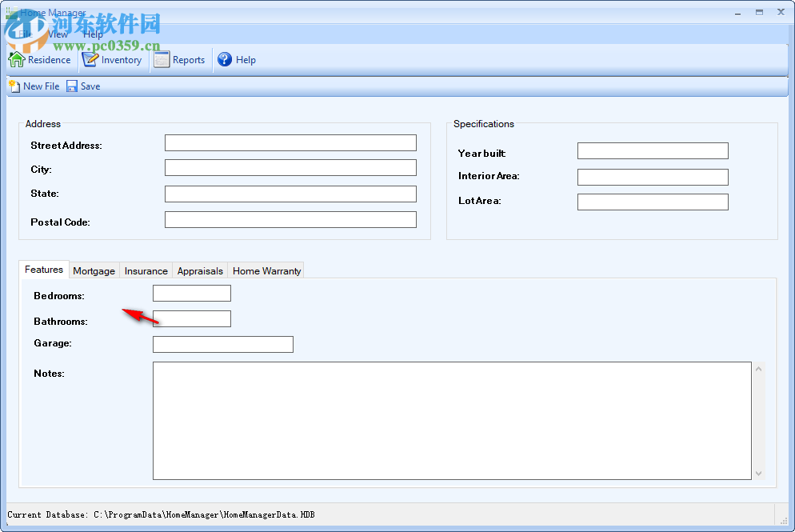Click the Garage text box
Image resolution: width=795 pixels, height=532 pixels.
tap(222, 344)
